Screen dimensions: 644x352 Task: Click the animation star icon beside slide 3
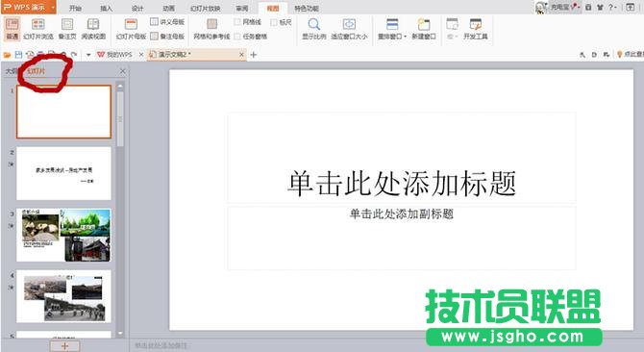point(12,226)
